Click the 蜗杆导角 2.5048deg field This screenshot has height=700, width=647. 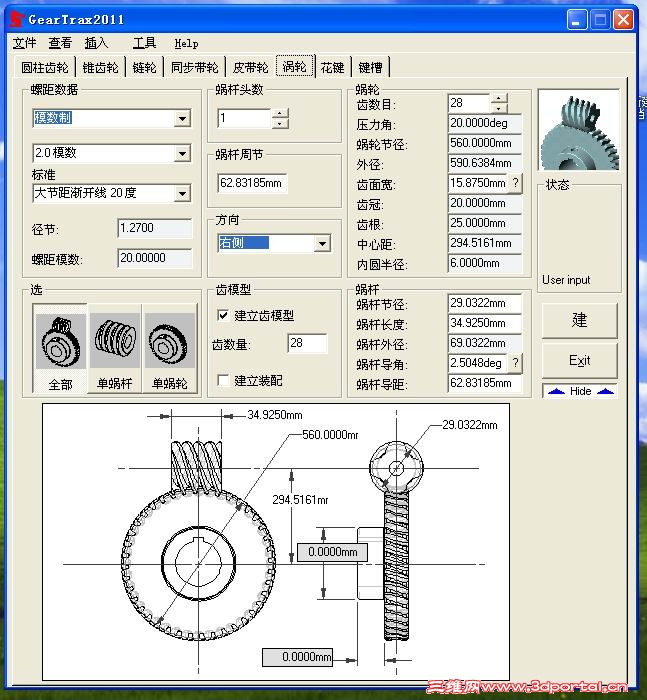tap(478, 363)
